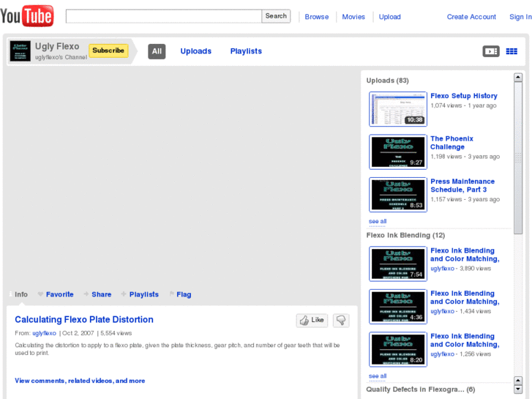Click scrollbar up arrow near bottom
This screenshot has height=399, width=532.
pyautogui.click(x=518, y=380)
